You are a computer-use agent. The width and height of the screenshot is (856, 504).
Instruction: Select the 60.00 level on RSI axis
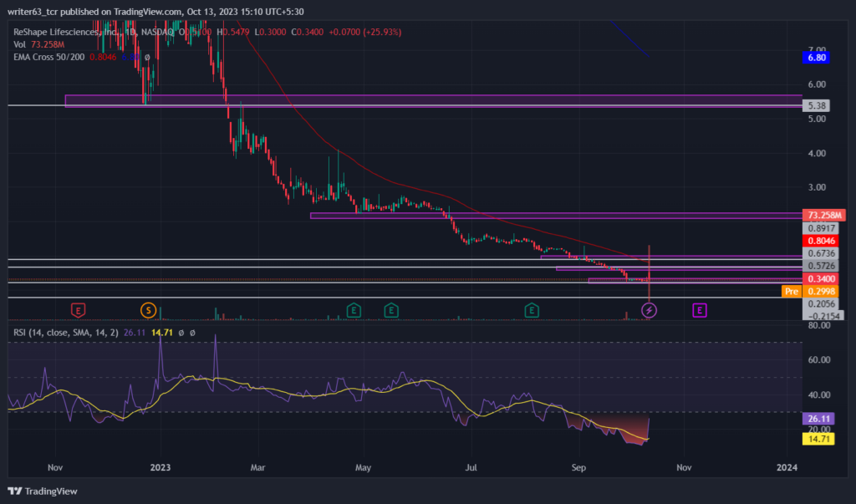pos(818,360)
